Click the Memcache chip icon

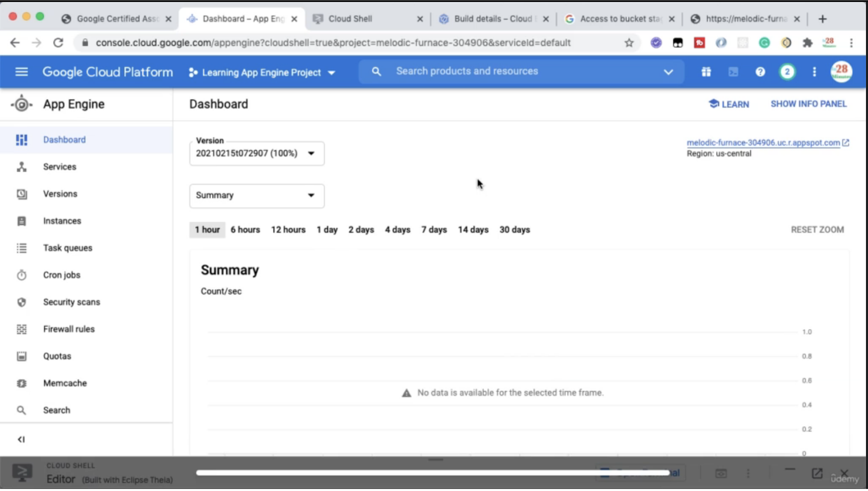coord(21,383)
